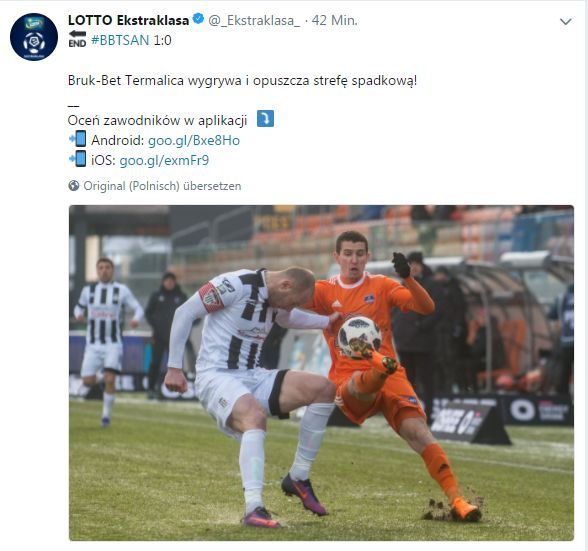
Task: Click the Android: label text
Action: (118, 140)
